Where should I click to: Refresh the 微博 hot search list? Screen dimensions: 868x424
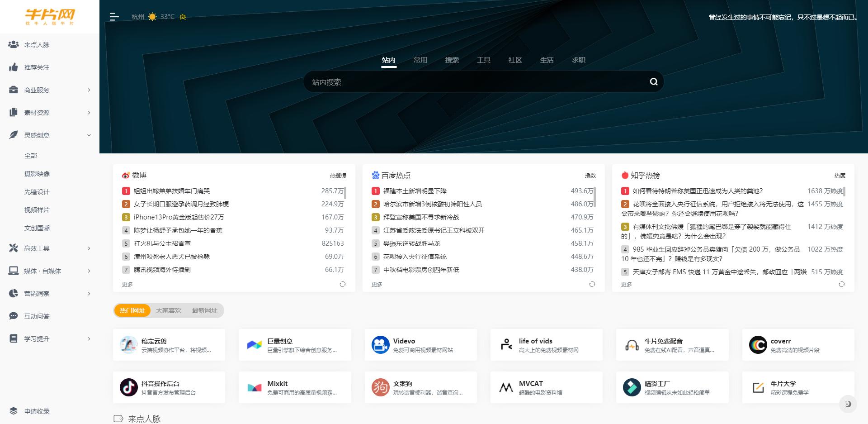click(343, 284)
